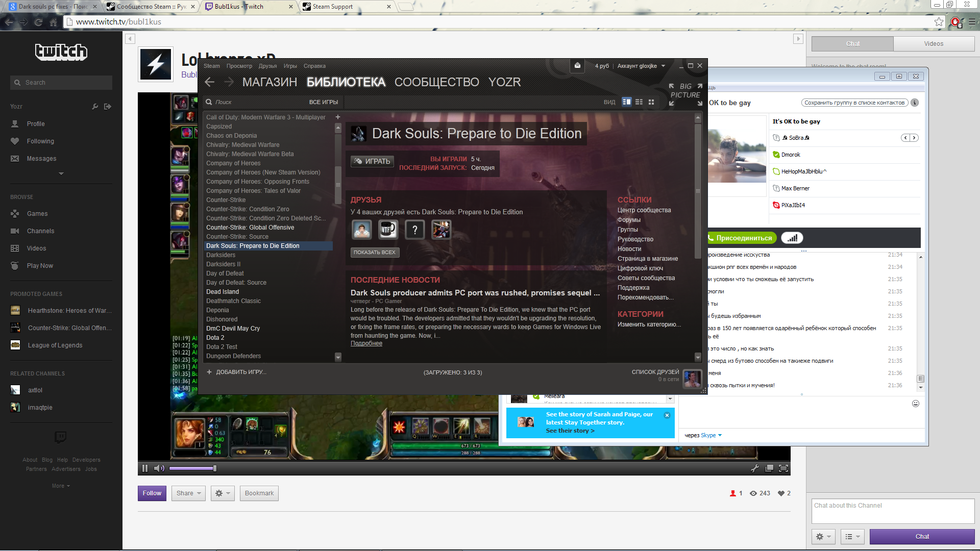Go forward in Steam navigation

click(x=229, y=82)
